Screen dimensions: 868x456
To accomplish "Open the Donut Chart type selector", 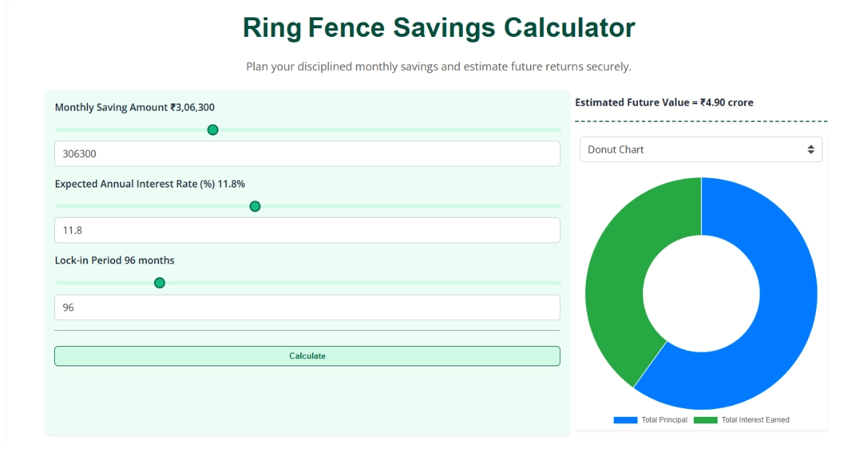I will [x=700, y=149].
